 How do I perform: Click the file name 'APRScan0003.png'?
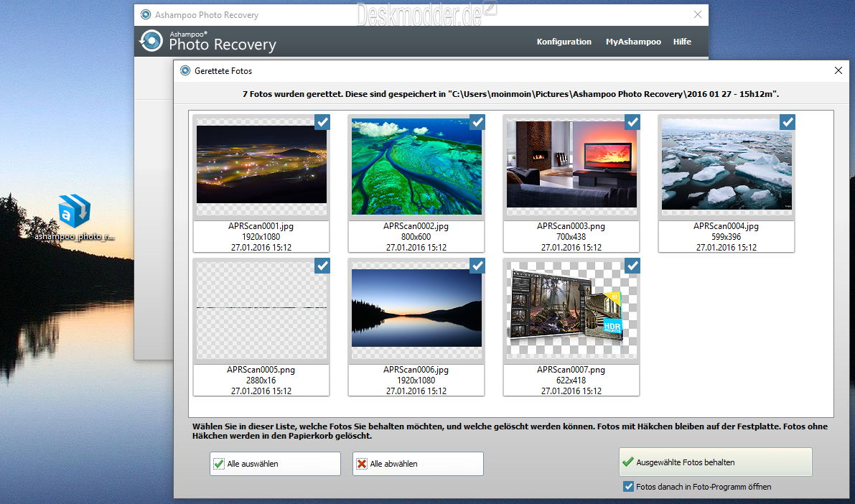571,226
